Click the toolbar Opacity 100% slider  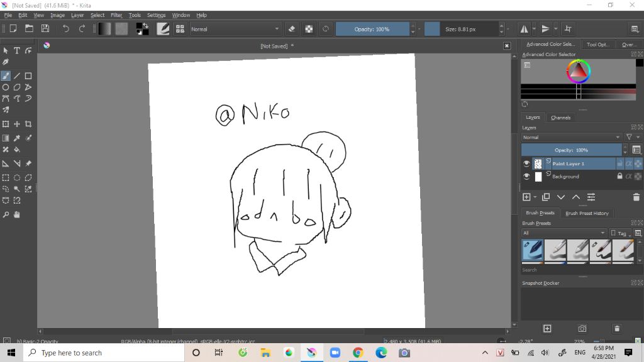pos(372,29)
